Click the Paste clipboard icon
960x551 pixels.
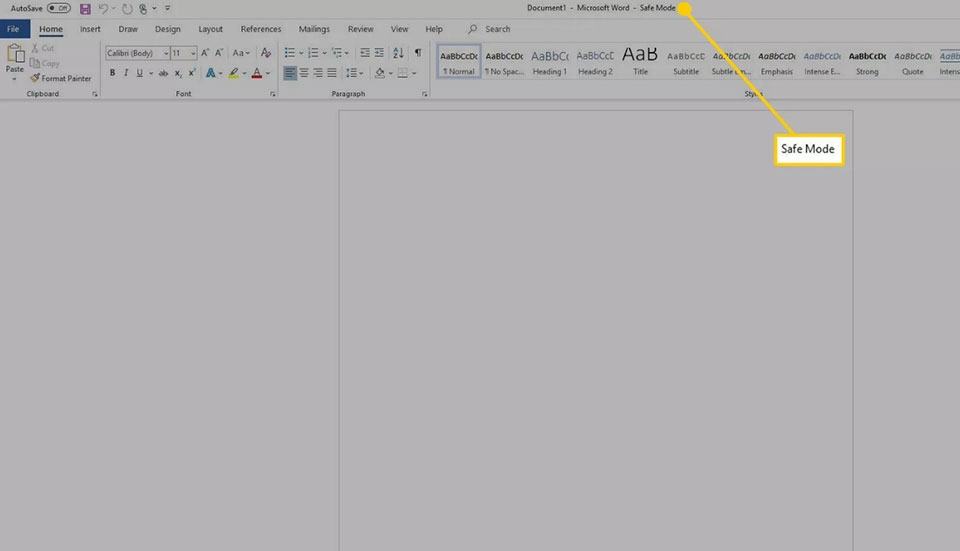click(x=15, y=54)
